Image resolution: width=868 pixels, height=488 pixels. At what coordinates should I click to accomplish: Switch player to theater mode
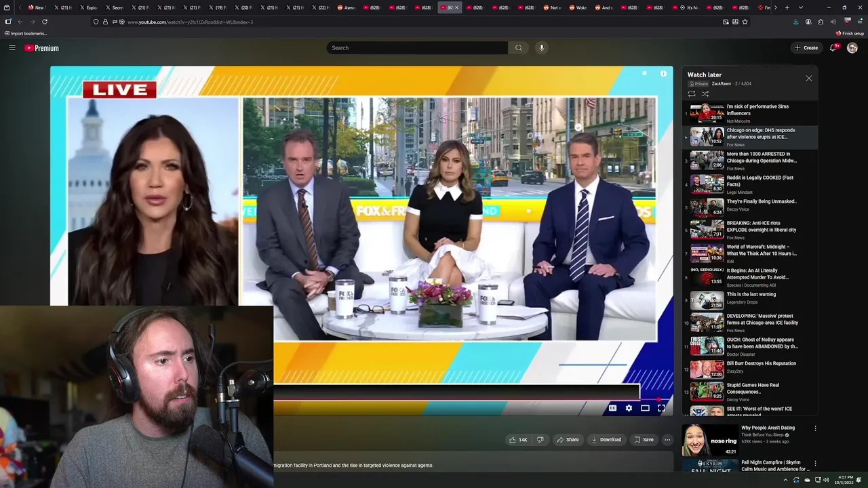[x=645, y=408]
